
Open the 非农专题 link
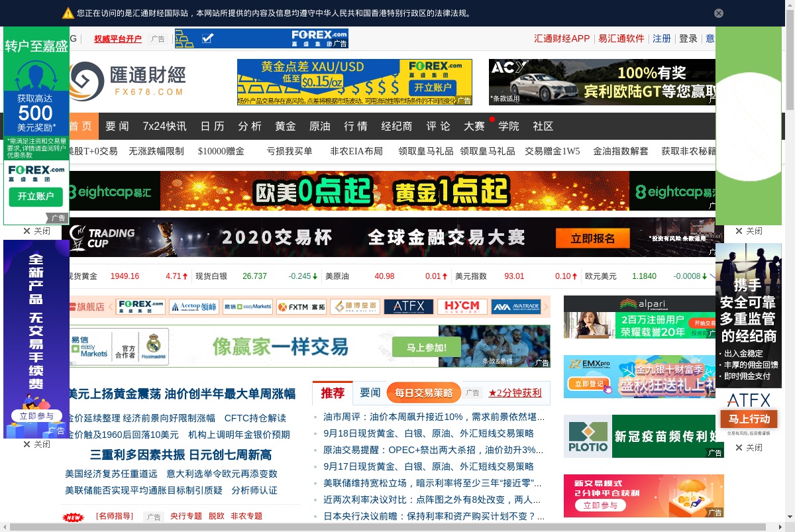(x=246, y=516)
